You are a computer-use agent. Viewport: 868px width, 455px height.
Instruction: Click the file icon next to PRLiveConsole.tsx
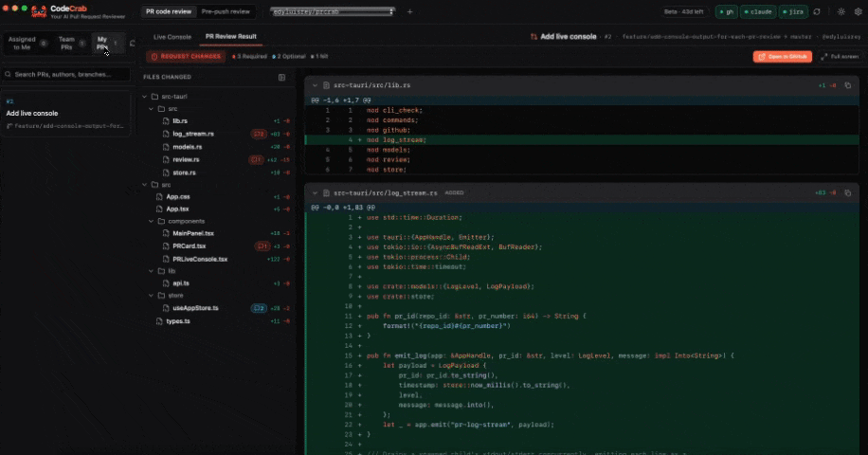click(166, 259)
